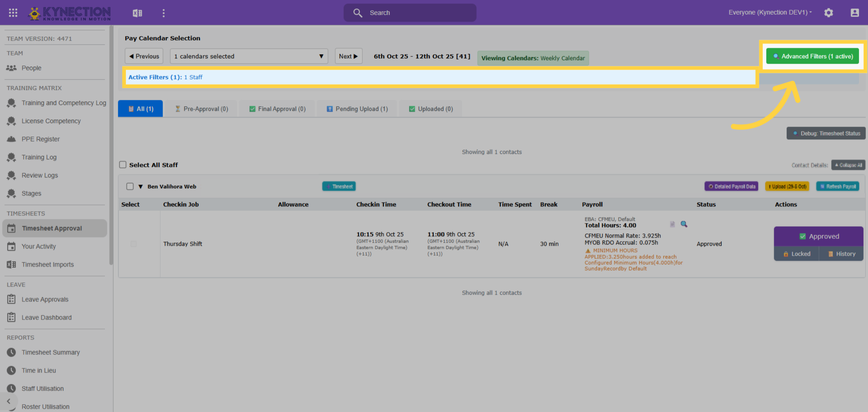Open the calendars selected dropdown
The image size is (868, 412).
pyautogui.click(x=249, y=56)
